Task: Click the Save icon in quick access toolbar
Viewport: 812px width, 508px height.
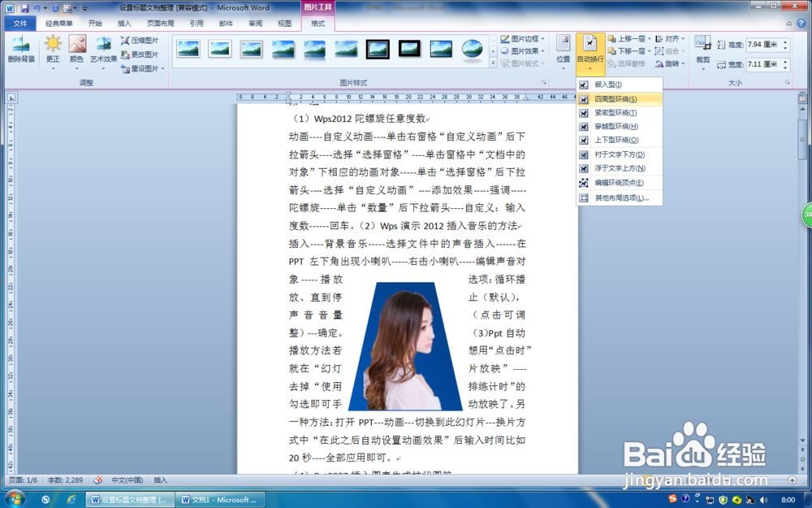Action: (x=24, y=8)
